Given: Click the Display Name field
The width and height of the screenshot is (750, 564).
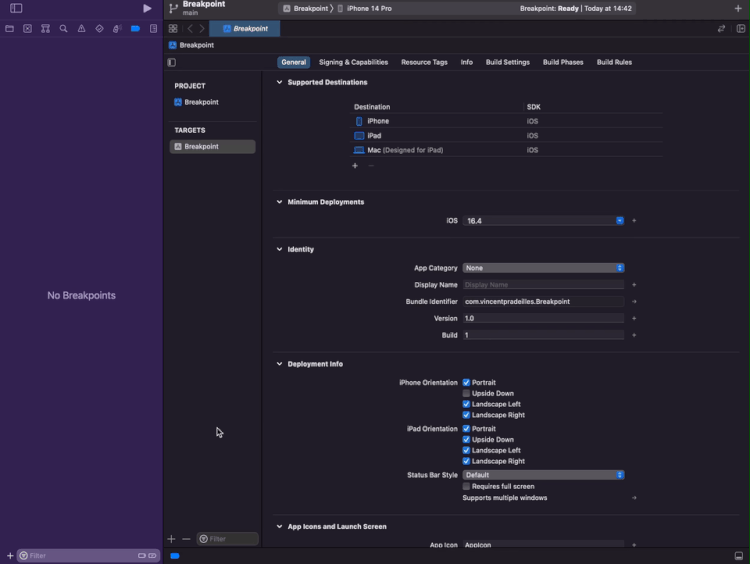Looking at the screenshot, I should (543, 285).
